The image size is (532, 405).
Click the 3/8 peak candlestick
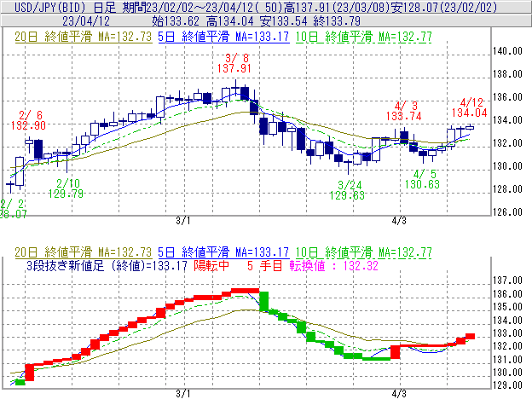[x=235, y=89]
